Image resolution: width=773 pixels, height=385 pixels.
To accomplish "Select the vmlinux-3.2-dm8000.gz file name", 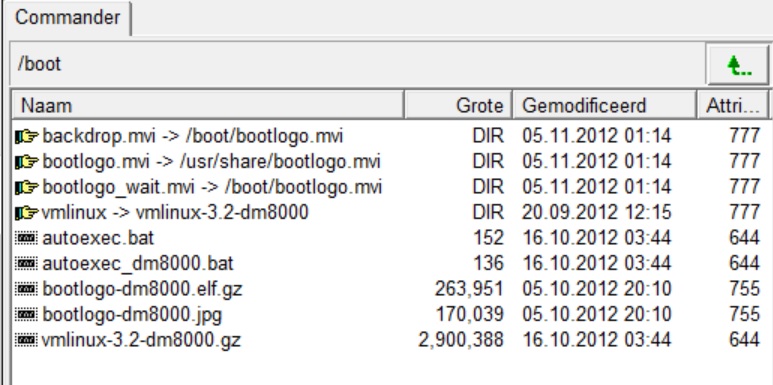I will pyautogui.click(x=141, y=340).
